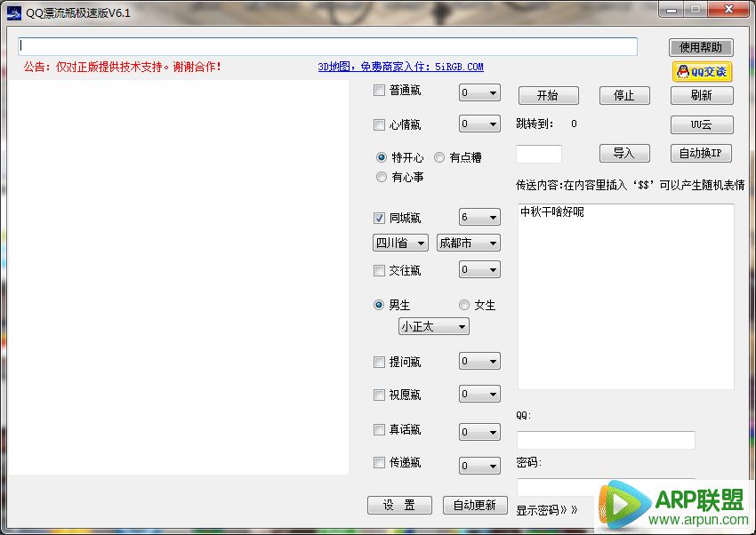756x535 pixels.
Task: Select the 有点糟 mood radio button
Action: [439, 157]
